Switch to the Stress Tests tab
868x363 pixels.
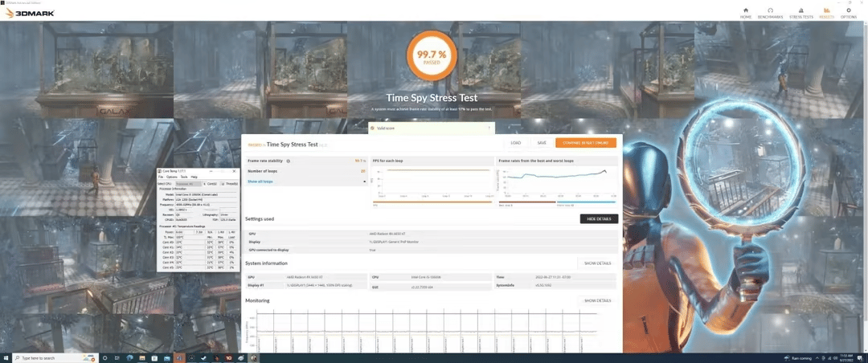pyautogui.click(x=800, y=14)
